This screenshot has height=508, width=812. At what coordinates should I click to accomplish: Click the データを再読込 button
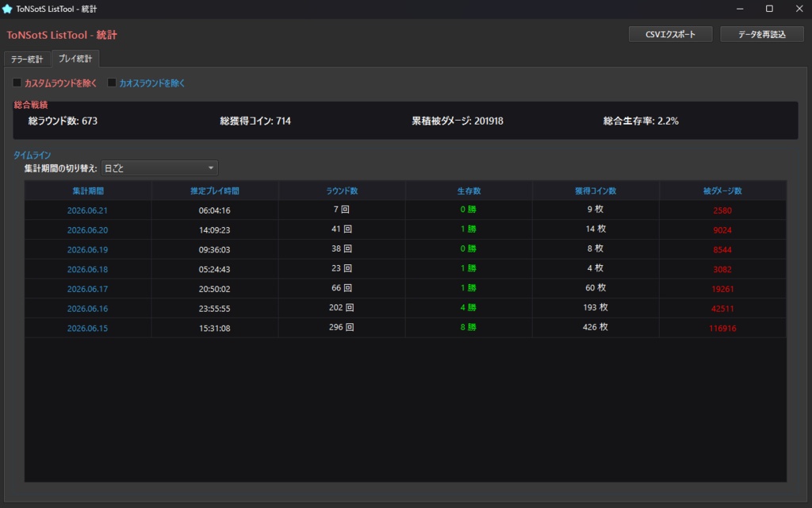coord(762,34)
